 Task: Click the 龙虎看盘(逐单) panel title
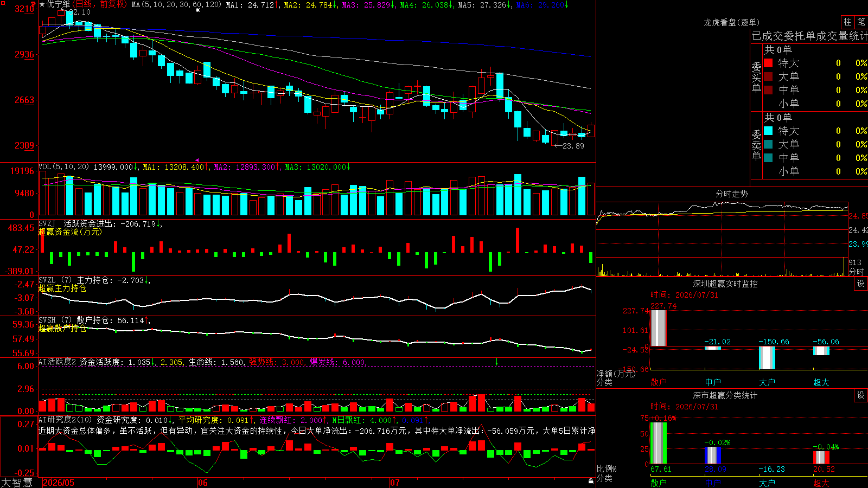click(732, 22)
